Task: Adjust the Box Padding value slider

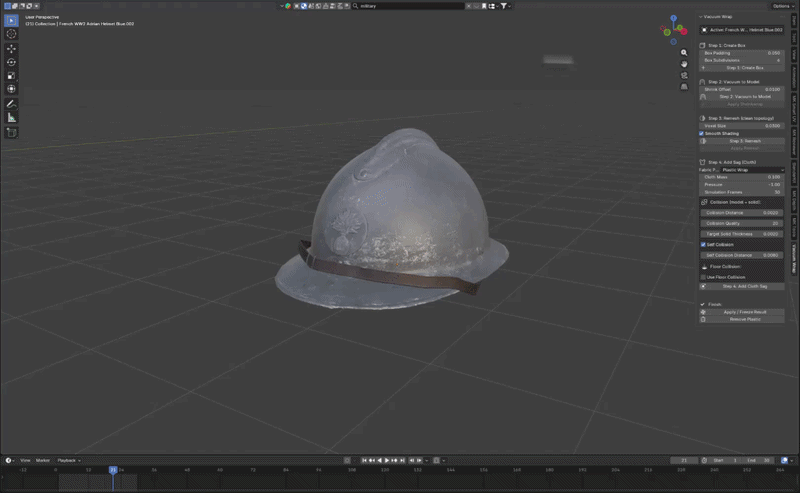Action: click(741, 53)
